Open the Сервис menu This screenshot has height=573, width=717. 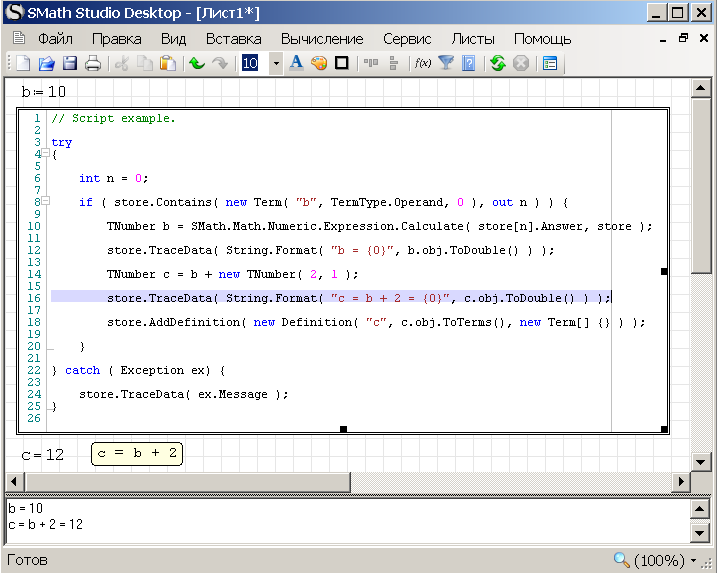coord(406,39)
